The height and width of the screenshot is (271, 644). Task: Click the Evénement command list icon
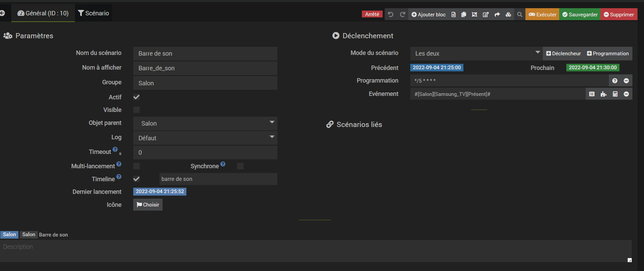coord(592,94)
